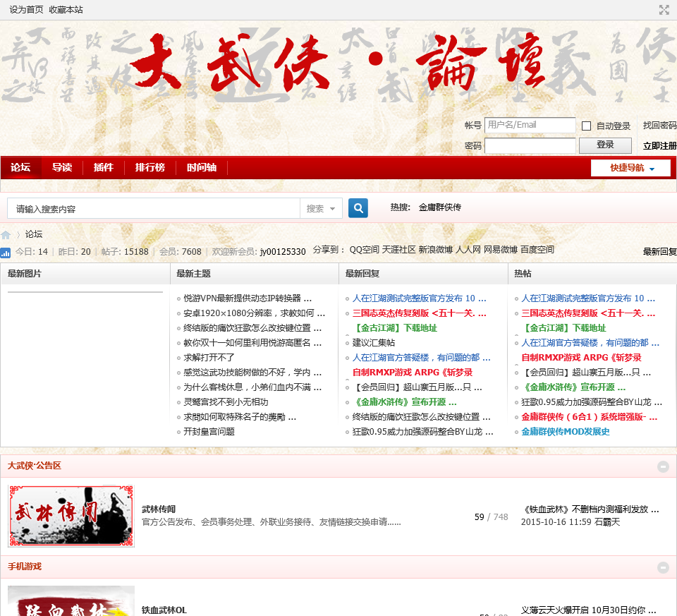
Task: Open the 快捷导航 dropdown menu
Action: [x=631, y=168]
